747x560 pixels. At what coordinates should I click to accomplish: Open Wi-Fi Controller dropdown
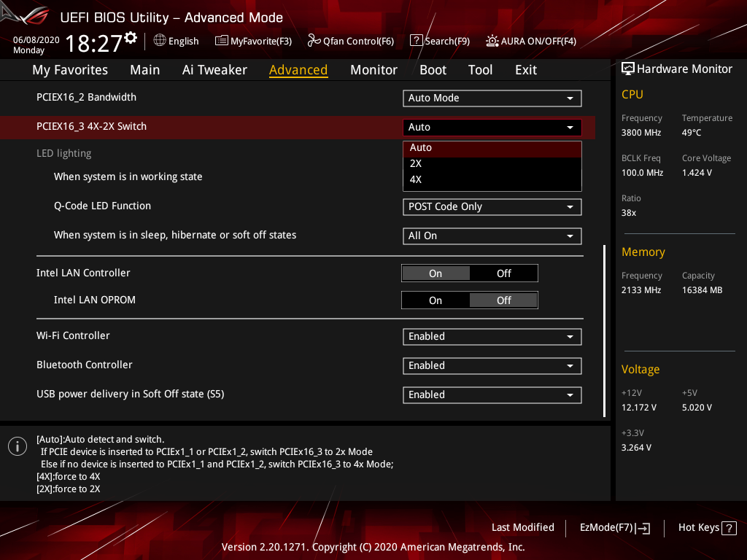(492, 337)
